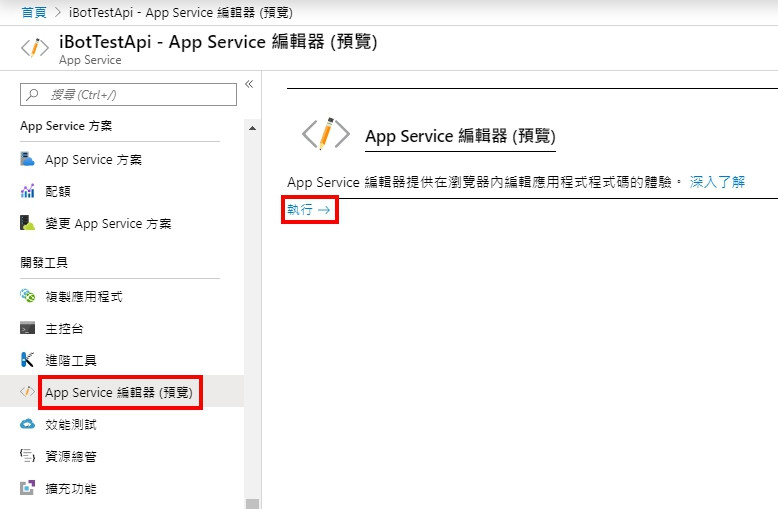Click the 進階工具 Kudu icon
778x509 pixels.
27,360
